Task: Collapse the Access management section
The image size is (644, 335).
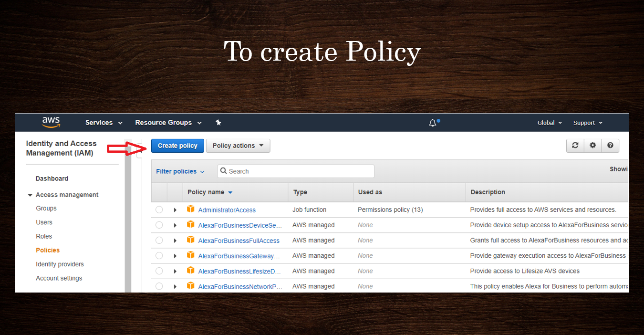Action: (x=31, y=195)
